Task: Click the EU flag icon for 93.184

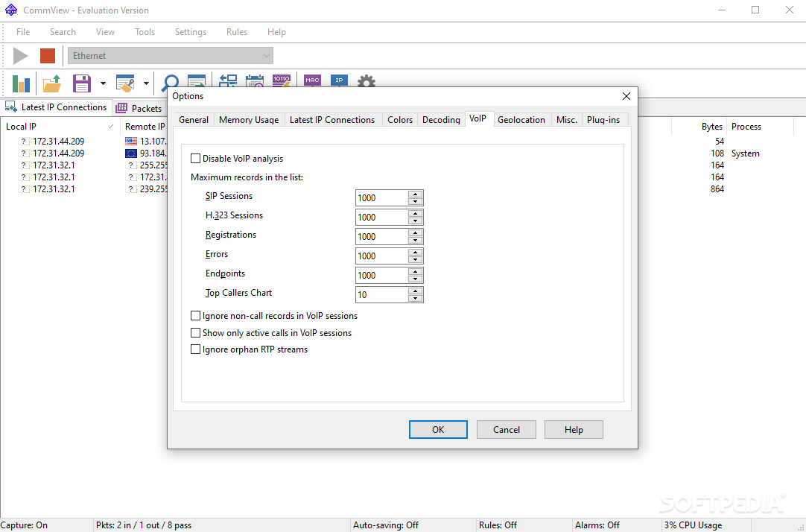Action: click(x=131, y=153)
